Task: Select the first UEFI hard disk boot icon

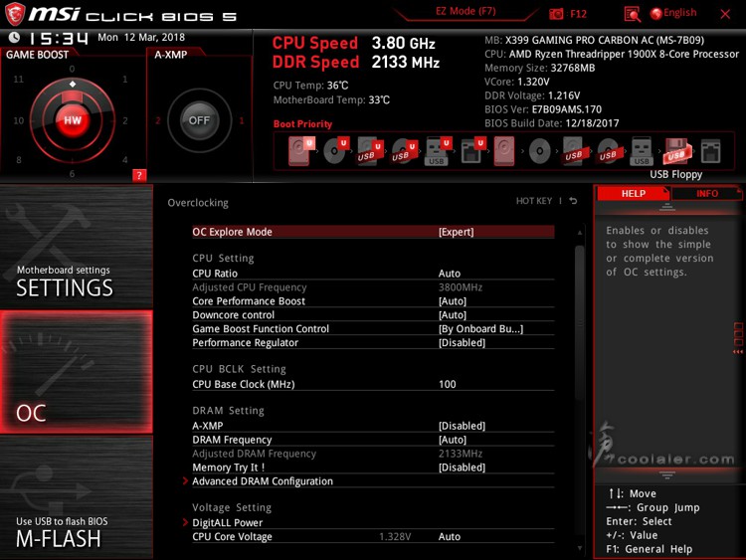Action: click(x=300, y=151)
